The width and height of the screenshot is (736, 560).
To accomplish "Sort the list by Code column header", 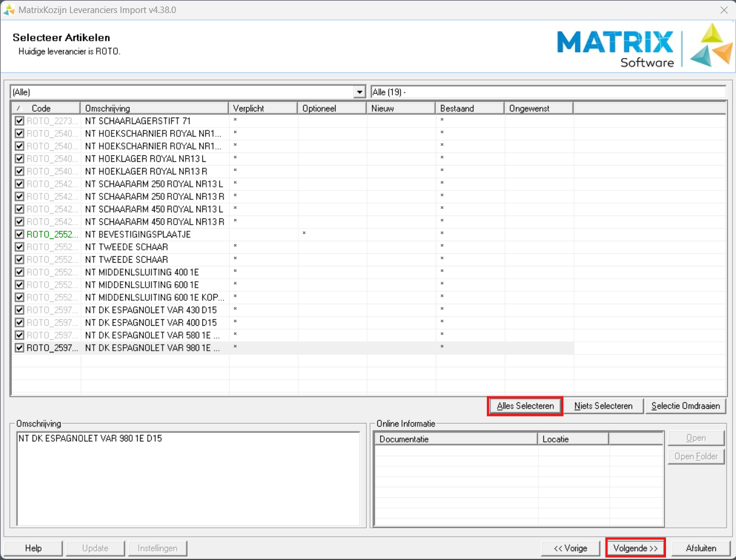I will [46, 108].
